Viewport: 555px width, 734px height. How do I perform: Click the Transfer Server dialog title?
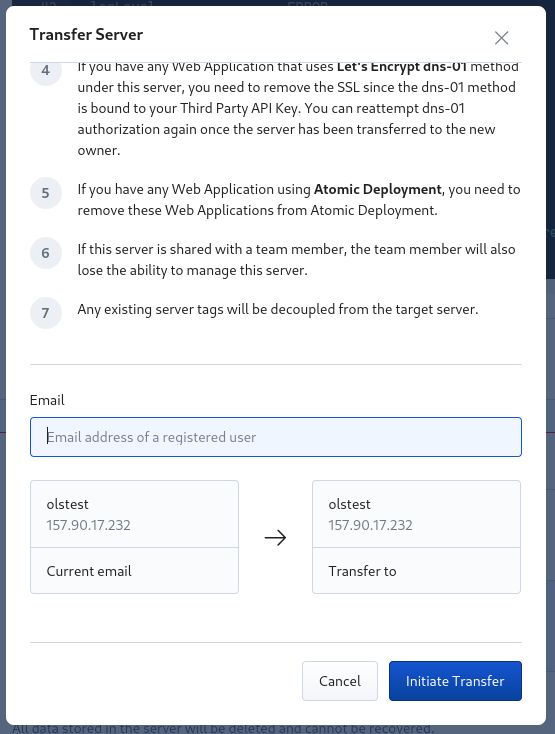coord(86,35)
